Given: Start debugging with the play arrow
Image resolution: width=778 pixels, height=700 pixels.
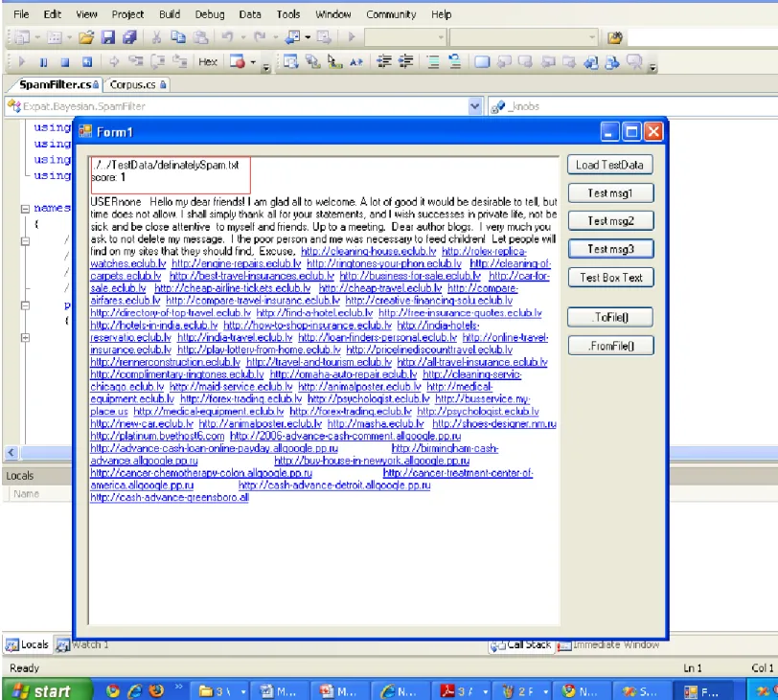Looking at the screenshot, I should point(352,37).
